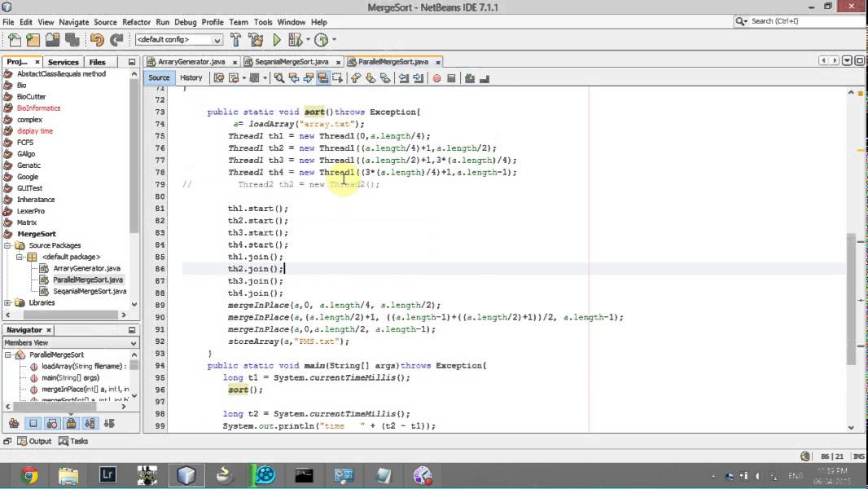The image size is (868, 489).
Task: Build the project with the hammer icon
Action: [x=236, y=40]
